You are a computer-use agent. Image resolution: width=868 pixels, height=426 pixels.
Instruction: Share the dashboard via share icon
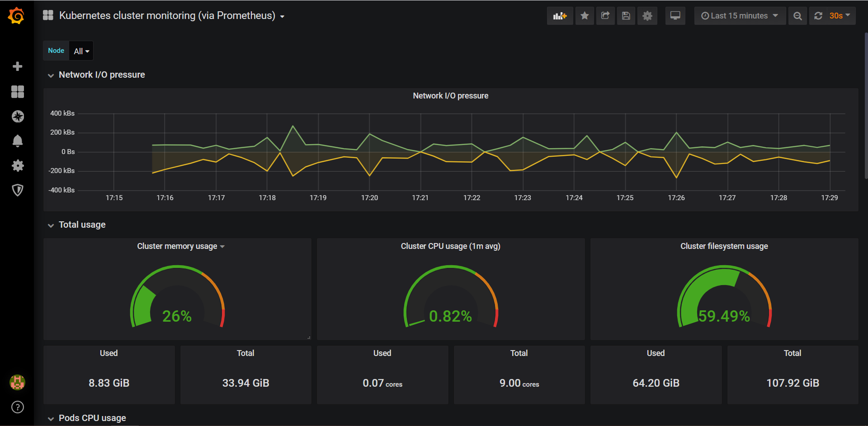coord(605,16)
